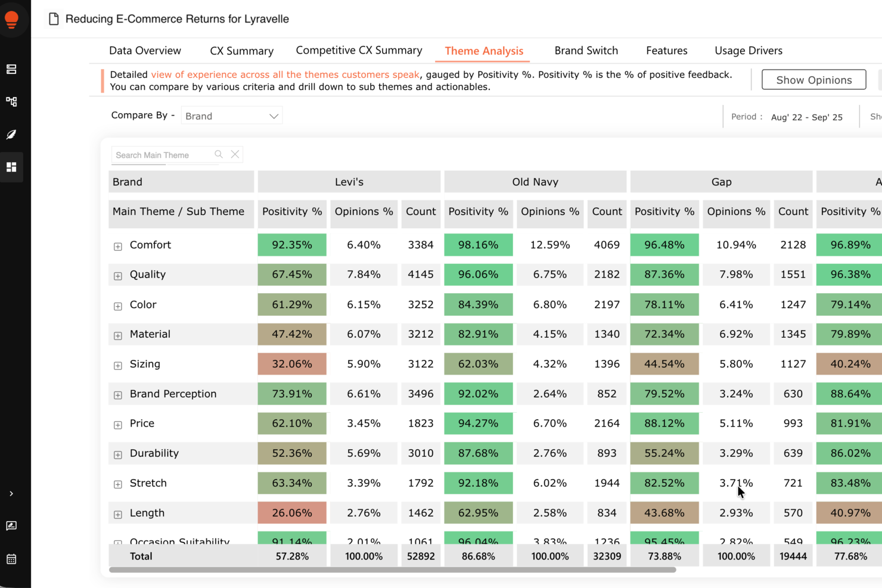The image size is (882, 588).
Task: Open the dashboard grid icon in sidebar
Action: point(11,167)
